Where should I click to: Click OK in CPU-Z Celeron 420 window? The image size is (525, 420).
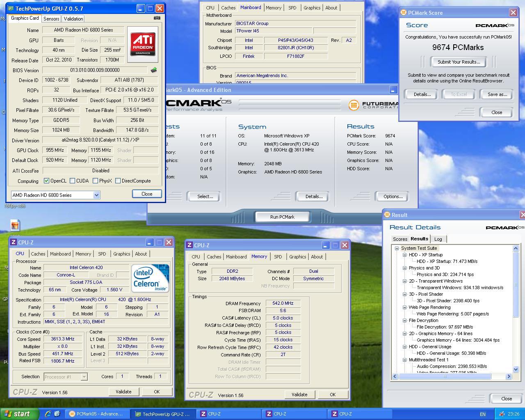tap(156, 392)
